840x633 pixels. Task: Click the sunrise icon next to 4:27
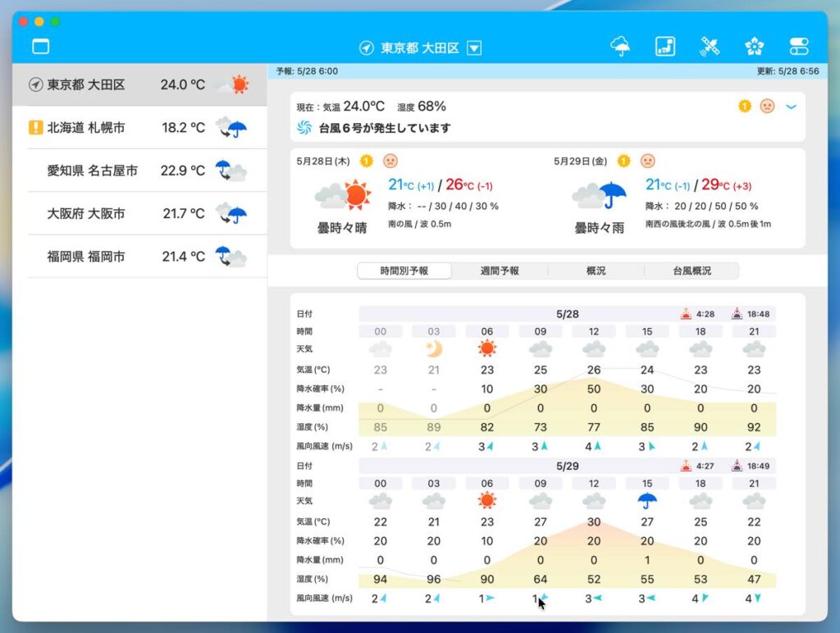click(x=686, y=466)
